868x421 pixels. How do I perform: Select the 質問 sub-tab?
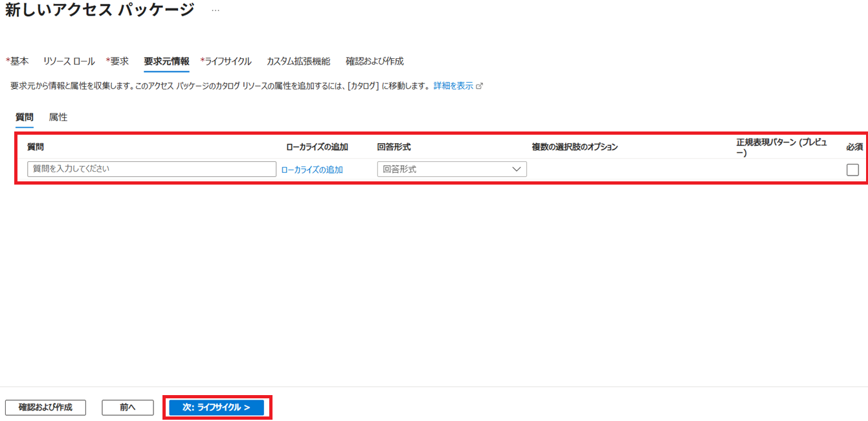(x=25, y=117)
